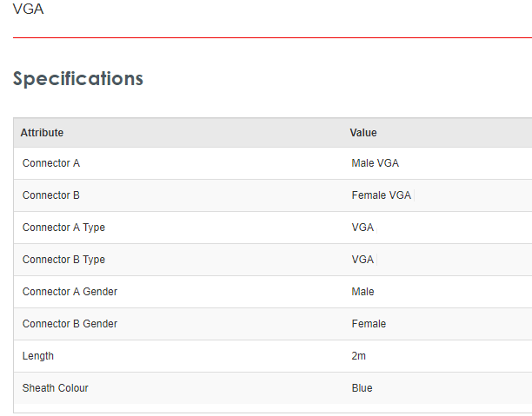Select the Blue sheath colour value
532x416 pixels.
pyautogui.click(x=362, y=388)
